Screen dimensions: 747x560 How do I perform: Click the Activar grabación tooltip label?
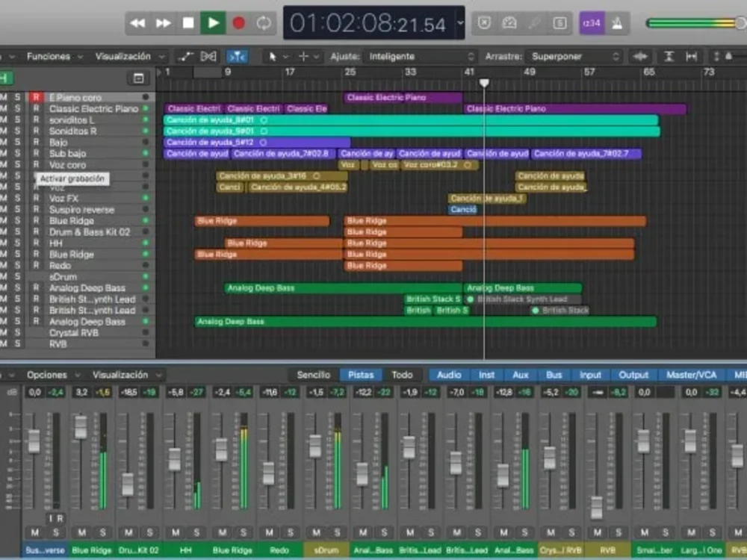pos(72,178)
